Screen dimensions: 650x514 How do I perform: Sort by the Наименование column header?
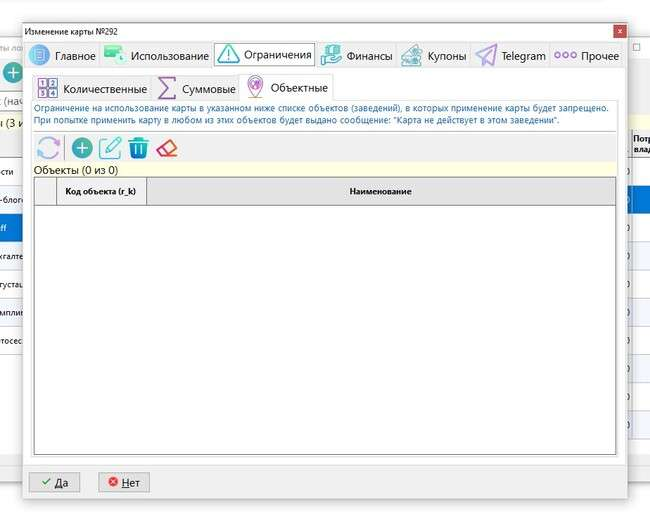(380, 191)
